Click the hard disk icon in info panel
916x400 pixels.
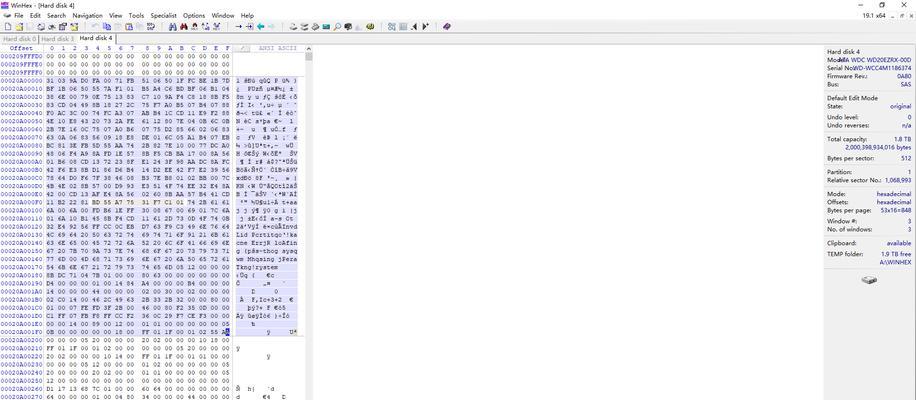pos(869,280)
